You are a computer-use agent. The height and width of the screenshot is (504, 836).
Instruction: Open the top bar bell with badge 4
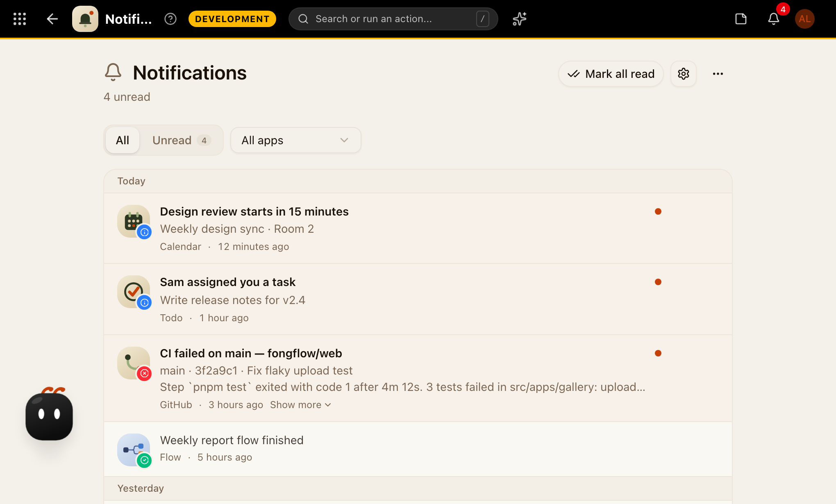tap(774, 19)
